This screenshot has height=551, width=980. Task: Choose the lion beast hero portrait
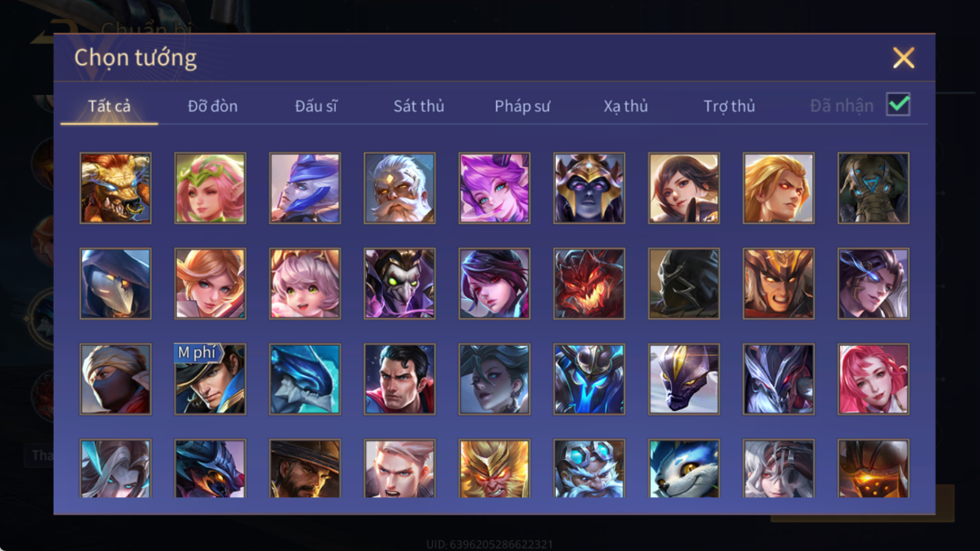click(115, 188)
